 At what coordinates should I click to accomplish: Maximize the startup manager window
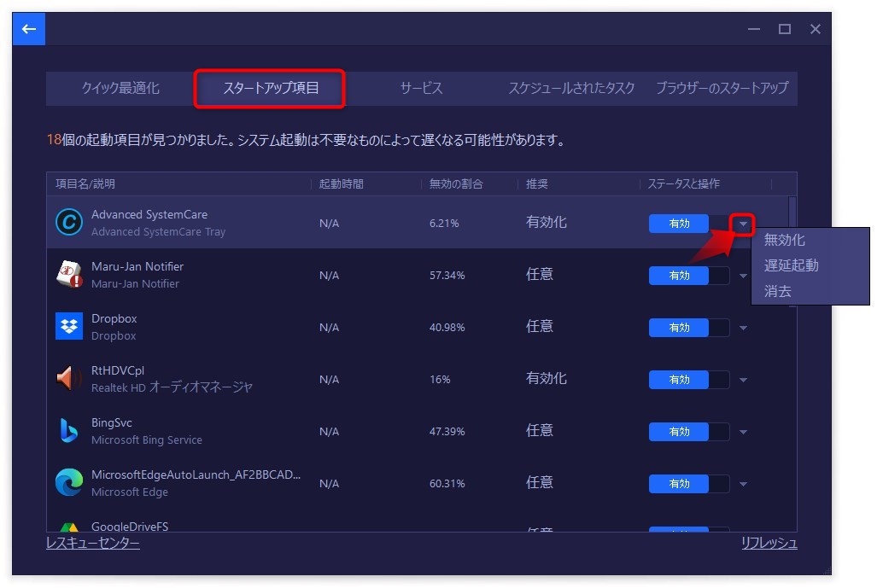tap(785, 29)
